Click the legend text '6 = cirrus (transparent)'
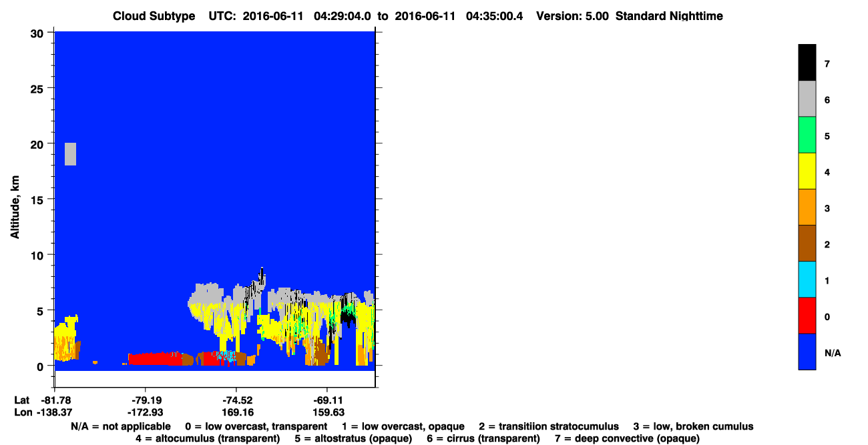Image resolution: width=868 pixels, height=445 pixels. [483, 438]
